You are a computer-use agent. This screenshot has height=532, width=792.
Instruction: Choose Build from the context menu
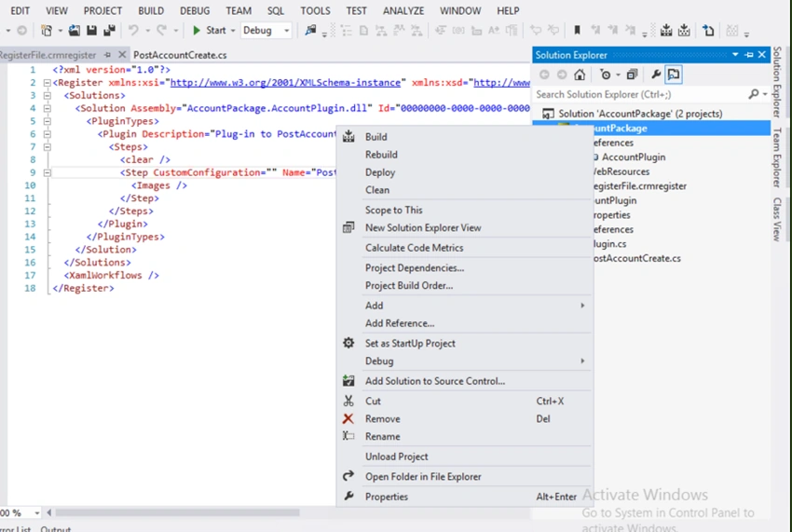376,137
